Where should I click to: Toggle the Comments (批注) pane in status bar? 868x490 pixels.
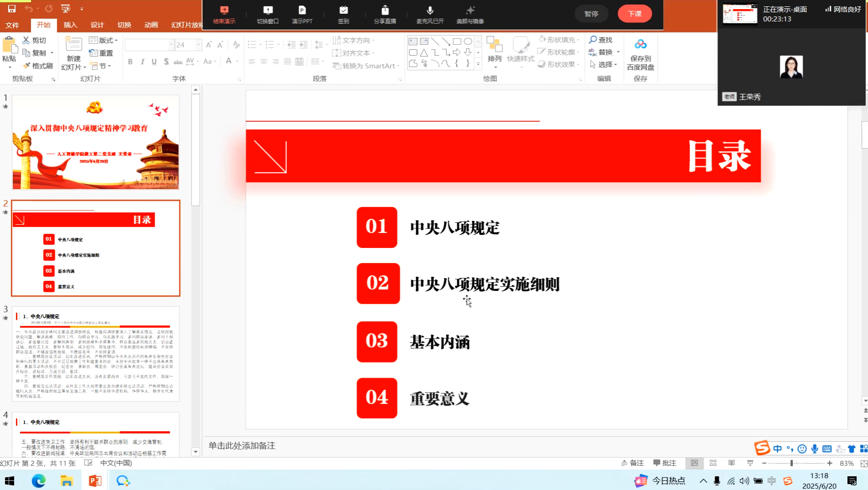coord(664,463)
